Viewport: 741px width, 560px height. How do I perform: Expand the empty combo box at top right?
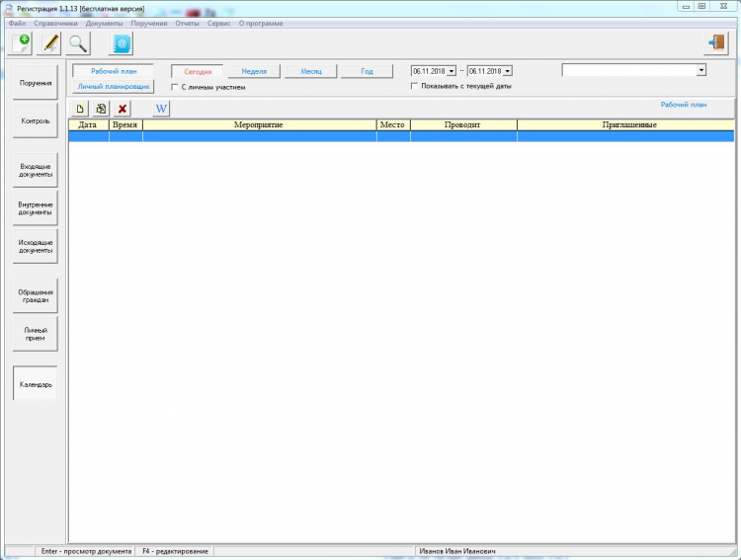(701, 70)
